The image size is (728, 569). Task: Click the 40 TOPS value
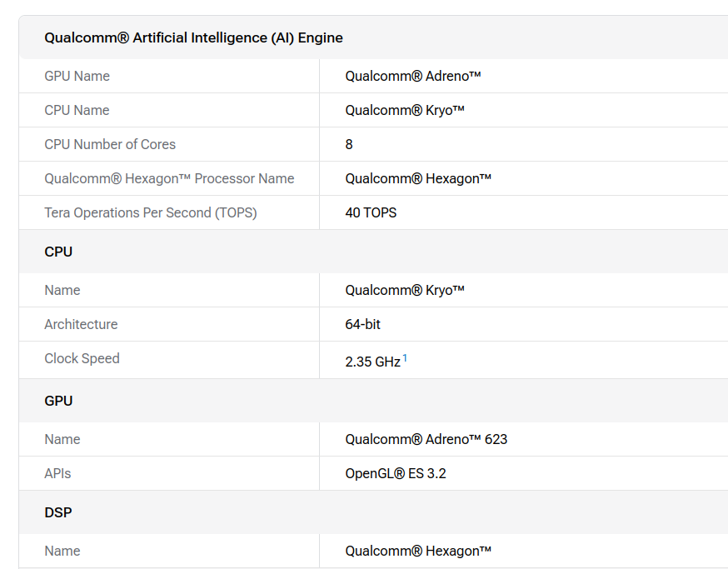click(371, 212)
